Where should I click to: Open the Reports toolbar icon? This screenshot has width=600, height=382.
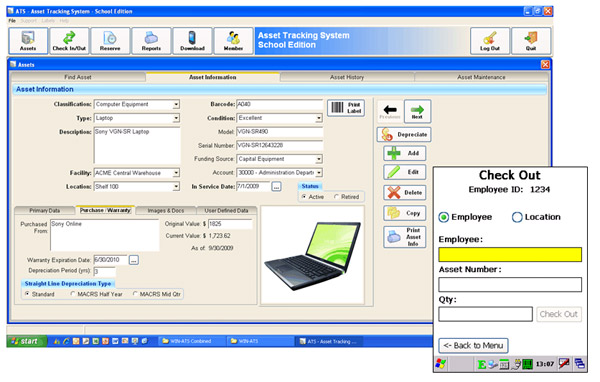[x=151, y=41]
